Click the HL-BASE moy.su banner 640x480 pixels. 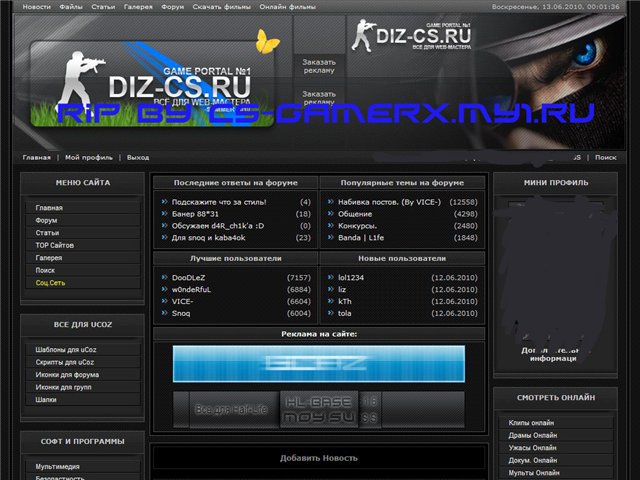tap(319, 409)
